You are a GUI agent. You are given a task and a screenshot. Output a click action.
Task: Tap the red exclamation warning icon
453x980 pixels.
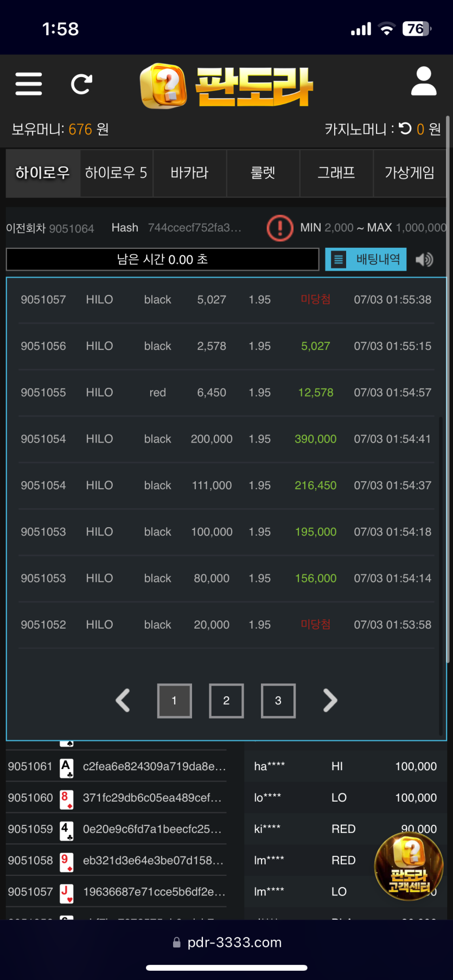(280, 228)
